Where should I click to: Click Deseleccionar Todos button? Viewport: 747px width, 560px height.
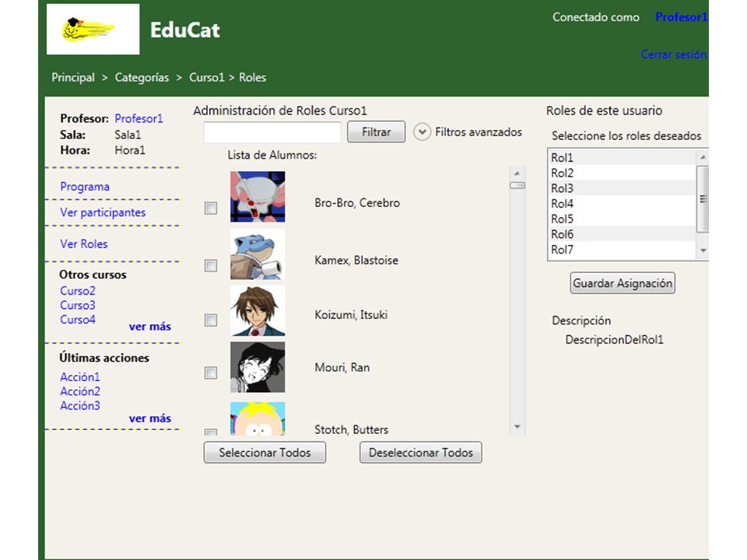[421, 453]
